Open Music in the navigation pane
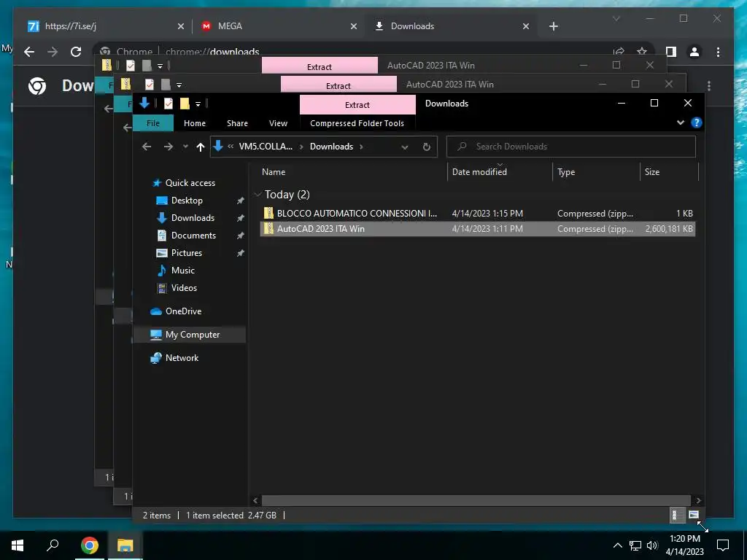This screenshot has height=560, width=747. pos(182,271)
